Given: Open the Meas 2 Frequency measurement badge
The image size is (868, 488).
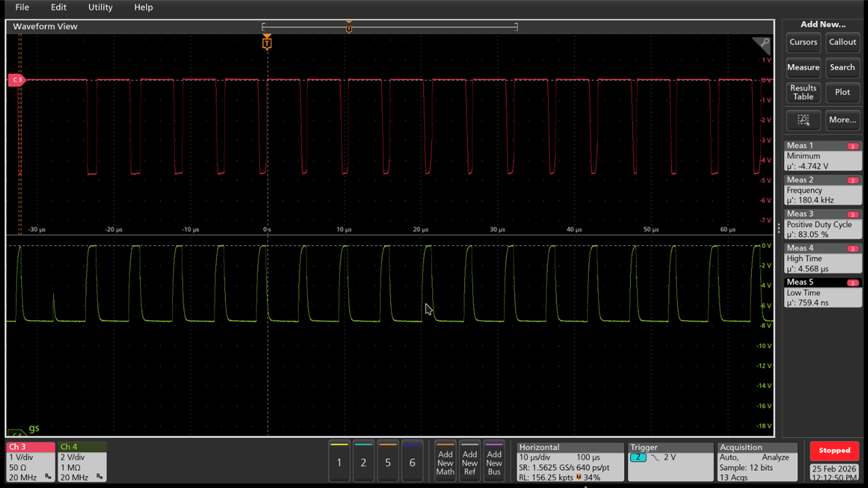Looking at the screenshot, I should (822, 190).
